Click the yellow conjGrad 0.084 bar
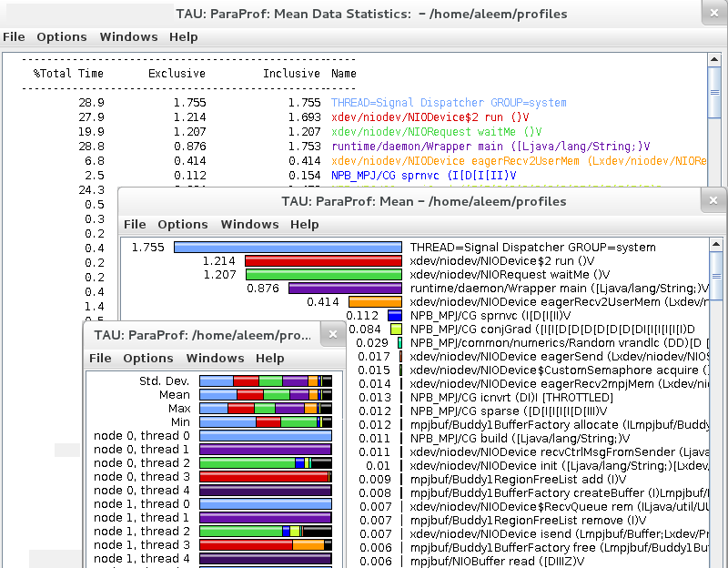The image size is (728, 568). click(x=396, y=330)
